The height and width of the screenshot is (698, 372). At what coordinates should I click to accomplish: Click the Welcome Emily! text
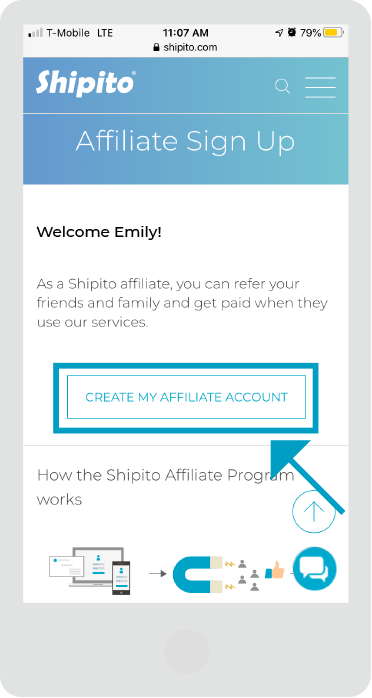click(99, 232)
